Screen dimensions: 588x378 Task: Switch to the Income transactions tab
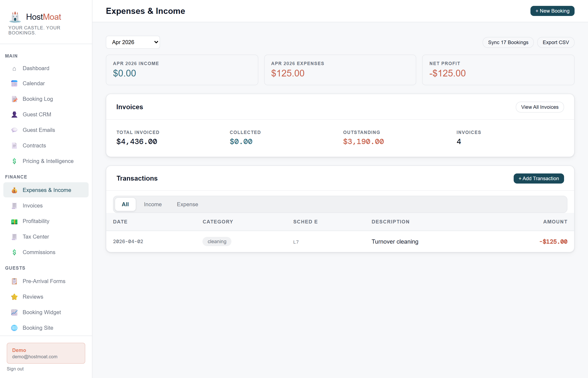(153, 204)
